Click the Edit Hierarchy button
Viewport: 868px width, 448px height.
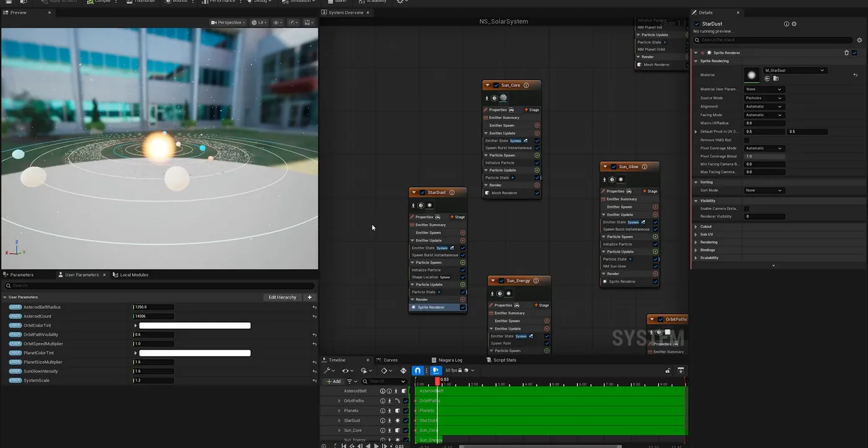[x=282, y=297]
